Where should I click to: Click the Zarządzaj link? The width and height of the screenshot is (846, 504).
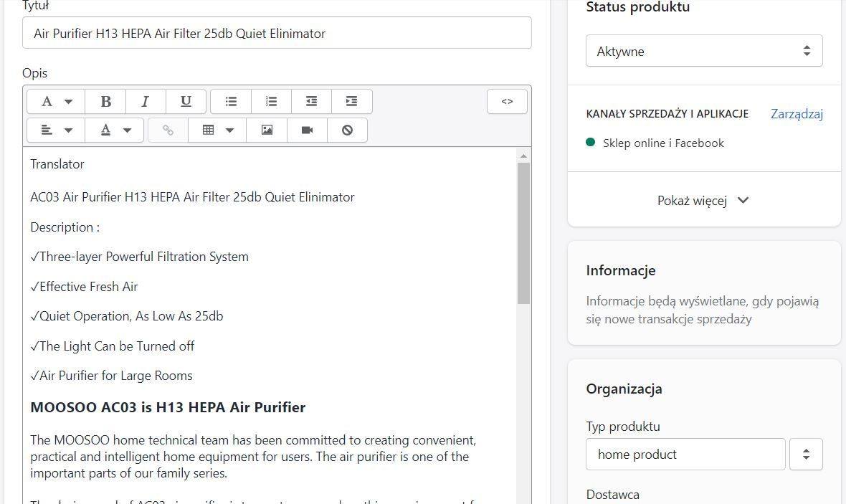797,114
